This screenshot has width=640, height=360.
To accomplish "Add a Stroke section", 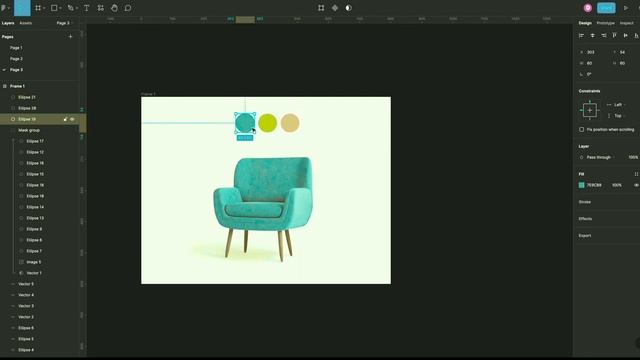I will click(x=584, y=202).
